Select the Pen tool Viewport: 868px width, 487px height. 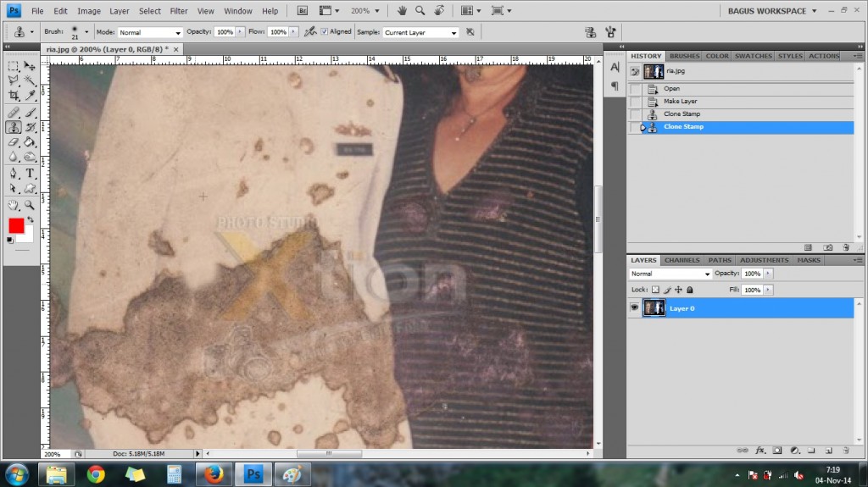point(14,174)
